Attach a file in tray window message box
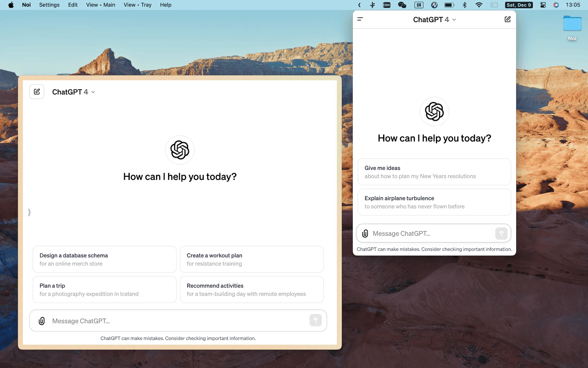The width and height of the screenshot is (588, 368). coord(365,233)
